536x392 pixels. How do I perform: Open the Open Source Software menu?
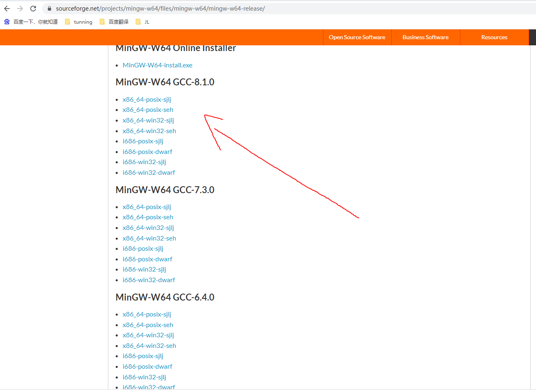pyautogui.click(x=357, y=37)
